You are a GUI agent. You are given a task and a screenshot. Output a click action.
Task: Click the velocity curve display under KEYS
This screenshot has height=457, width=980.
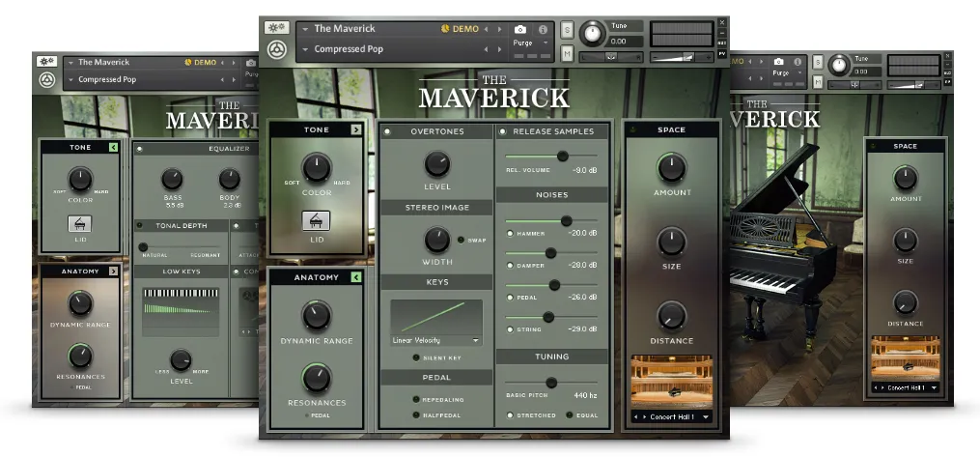(x=436, y=317)
